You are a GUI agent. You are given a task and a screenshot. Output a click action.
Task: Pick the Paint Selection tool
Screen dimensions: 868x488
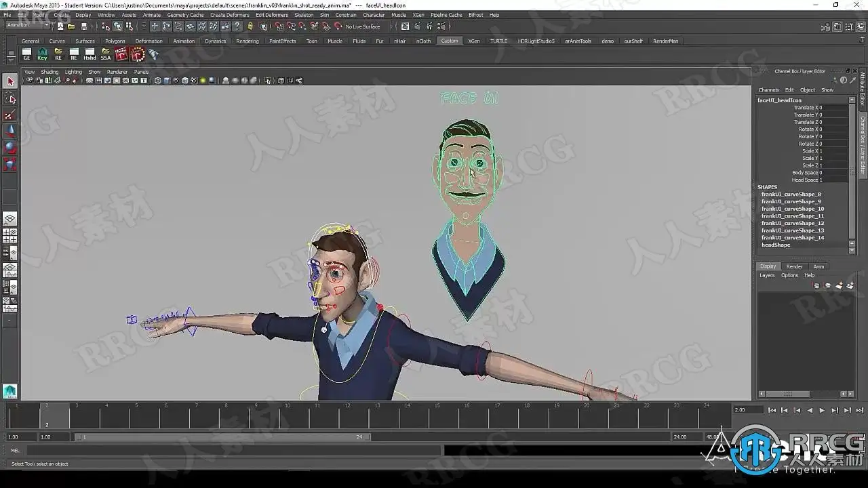[x=9, y=115]
